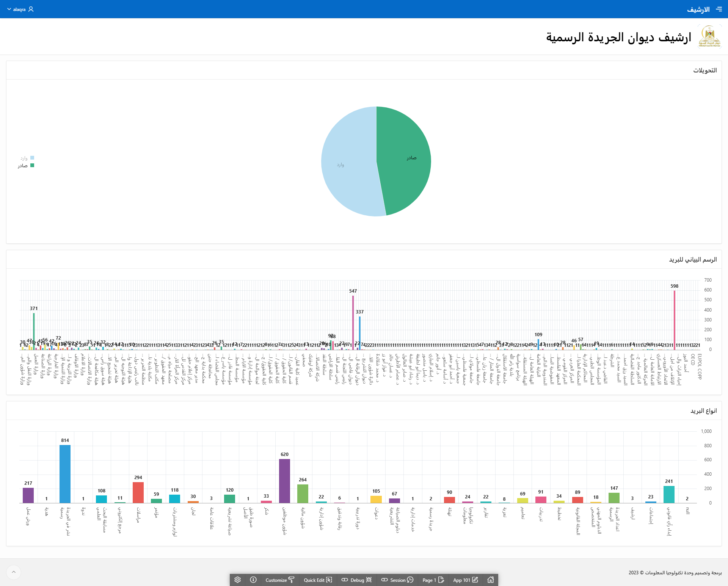Image resolution: width=728 pixels, height=586 pixels.
Task: Open the hamburger navigation menu icon
Action: [x=719, y=9]
